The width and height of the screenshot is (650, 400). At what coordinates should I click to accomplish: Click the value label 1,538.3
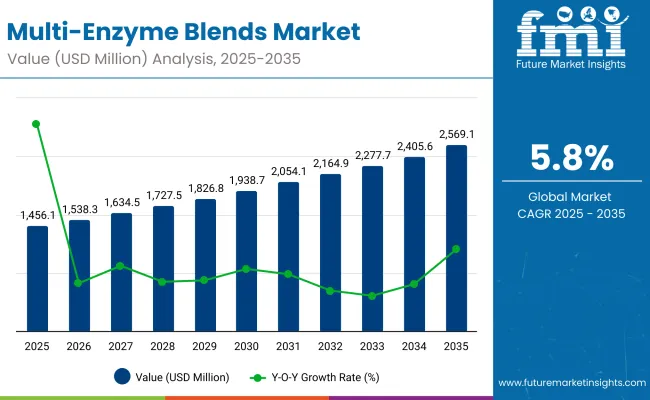[x=80, y=209]
